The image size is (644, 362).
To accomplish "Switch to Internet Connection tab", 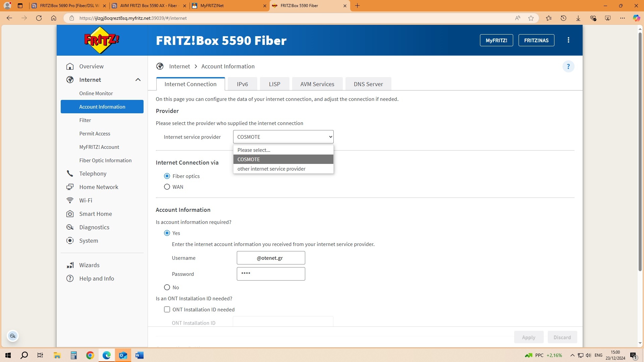I will click(x=191, y=84).
